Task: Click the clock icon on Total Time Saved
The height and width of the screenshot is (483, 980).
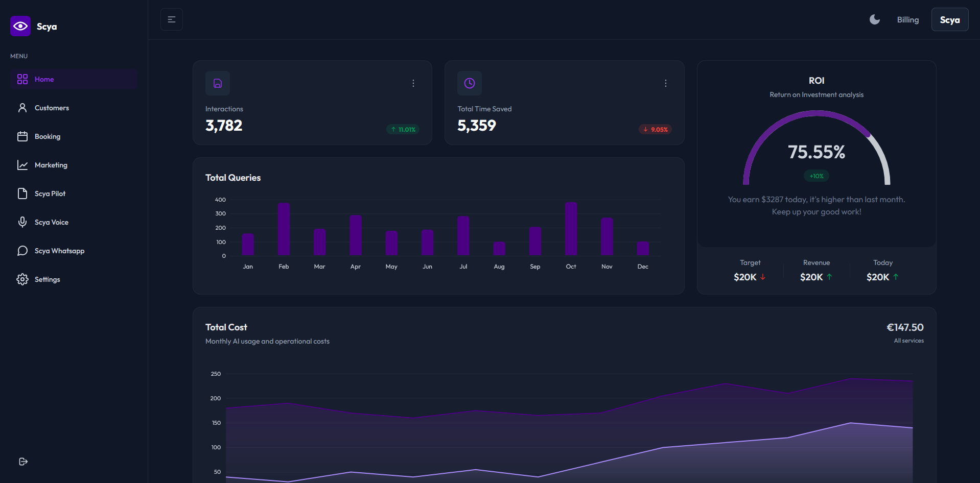Action: (x=469, y=83)
